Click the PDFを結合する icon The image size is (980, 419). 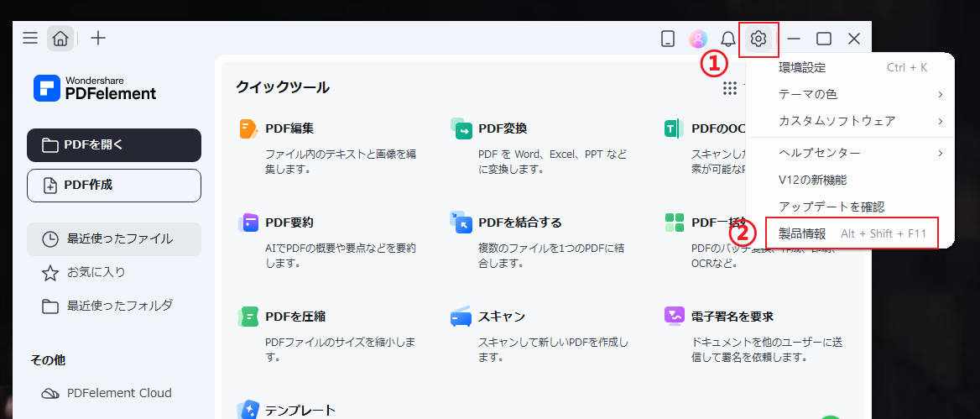tap(461, 222)
